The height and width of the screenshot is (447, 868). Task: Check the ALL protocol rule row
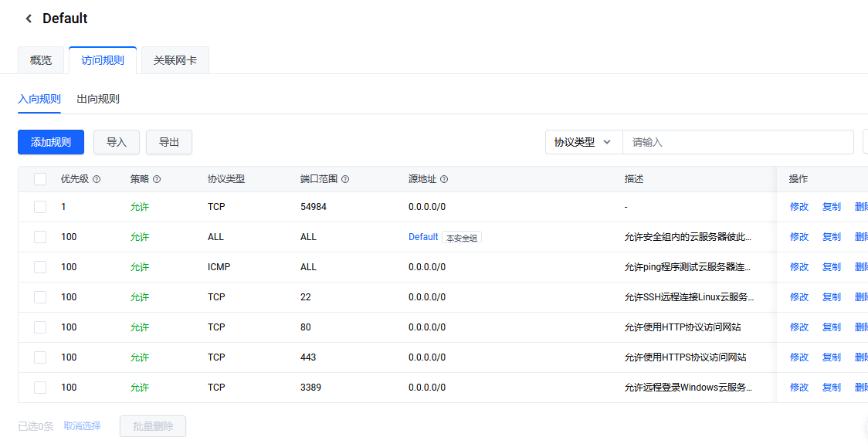point(40,237)
